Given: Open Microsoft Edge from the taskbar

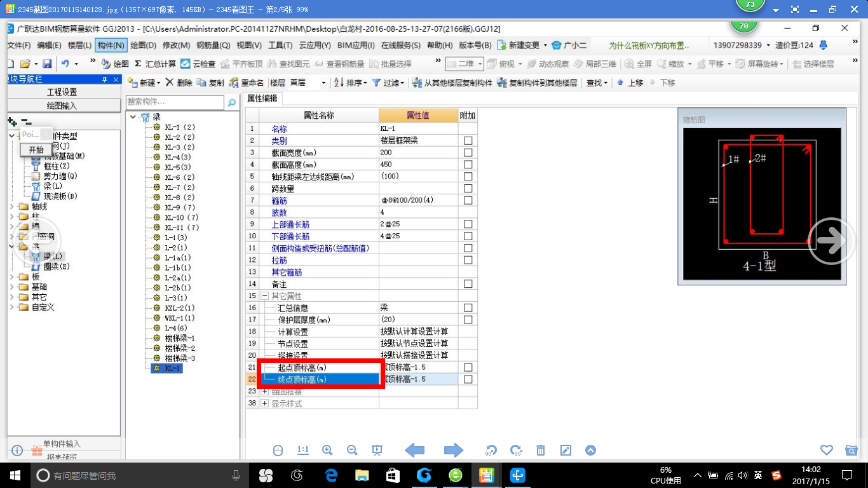Looking at the screenshot, I should [330, 475].
